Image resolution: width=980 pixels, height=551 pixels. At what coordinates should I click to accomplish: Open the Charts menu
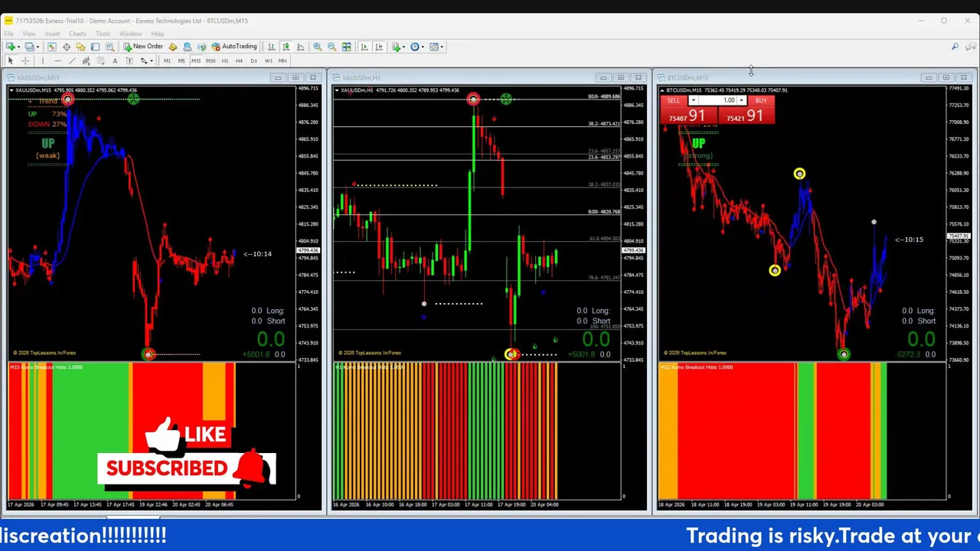click(x=77, y=34)
